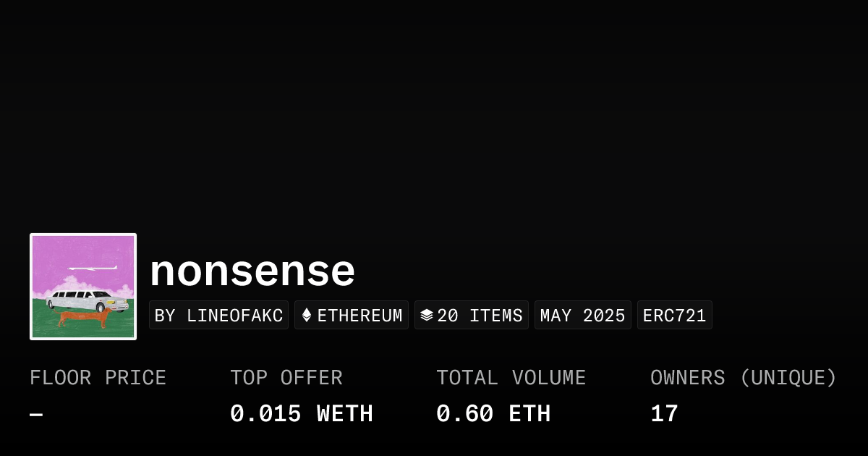Click the Ethereum diamond icon

click(307, 316)
